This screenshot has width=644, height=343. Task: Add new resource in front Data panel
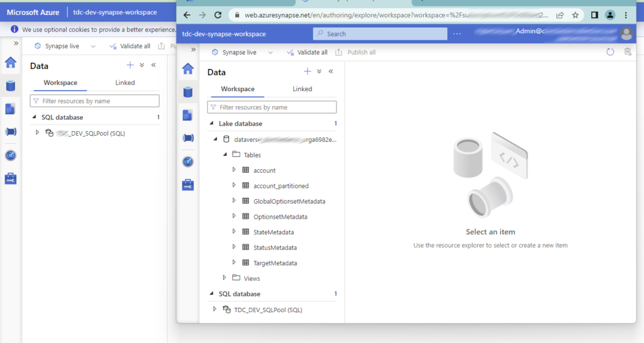click(x=307, y=72)
